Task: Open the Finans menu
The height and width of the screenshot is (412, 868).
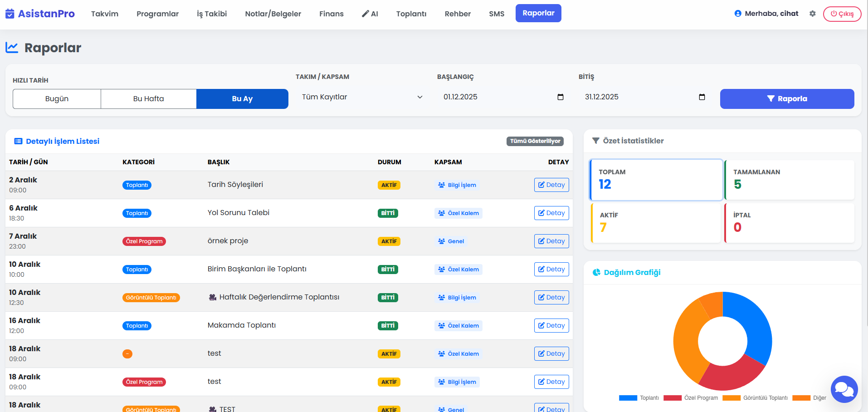Action: 331,14
